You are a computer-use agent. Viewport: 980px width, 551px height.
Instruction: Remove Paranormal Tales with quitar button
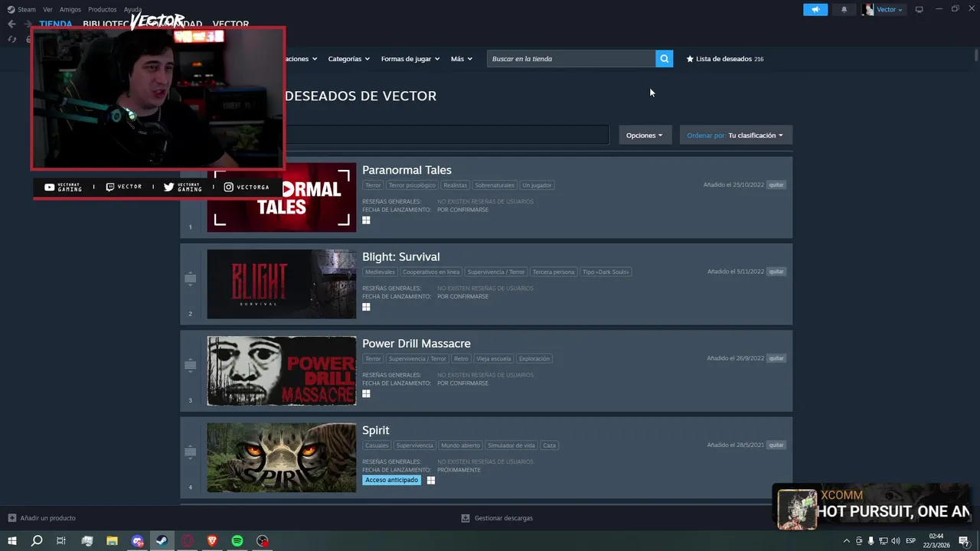776,185
